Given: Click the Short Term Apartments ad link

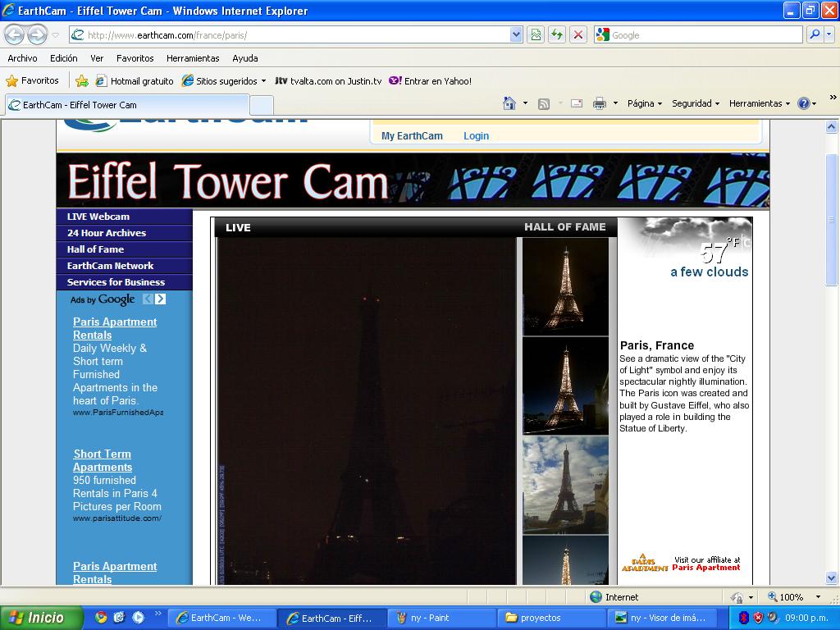Looking at the screenshot, I should click(103, 460).
